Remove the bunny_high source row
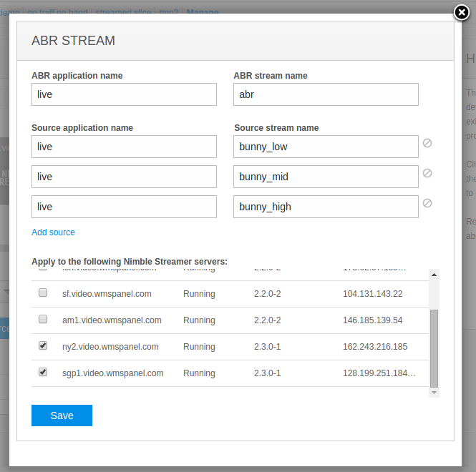The height and width of the screenshot is (472, 476). tap(427, 203)
